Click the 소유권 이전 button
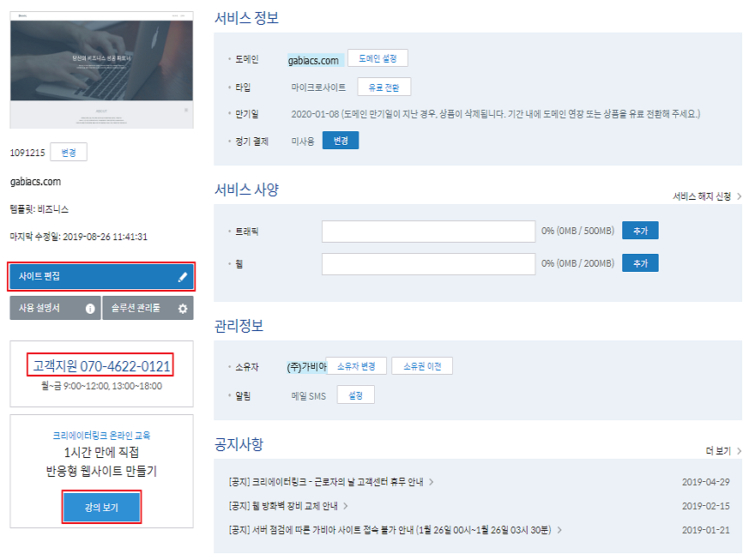 (422, 366)
